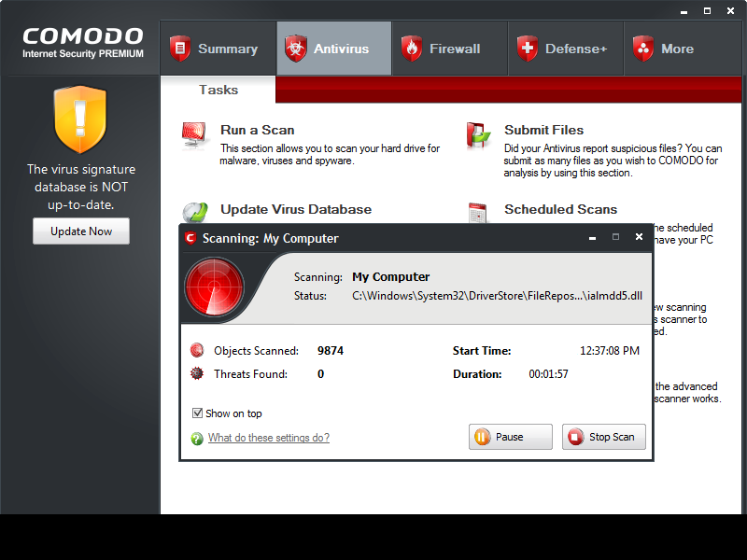
Task: Click the 'database is NOT up-to-date' warning text
Action: pos(81,187)
